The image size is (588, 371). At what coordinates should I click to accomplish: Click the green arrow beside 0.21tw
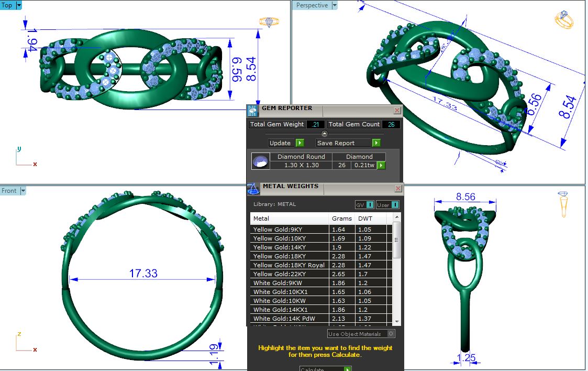381,165
